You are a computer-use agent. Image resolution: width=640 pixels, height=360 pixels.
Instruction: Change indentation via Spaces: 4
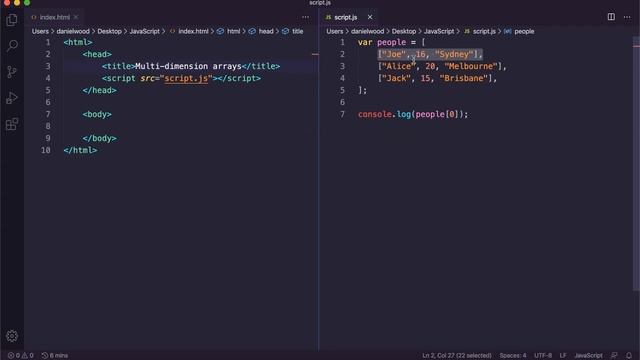coord(513,356)
